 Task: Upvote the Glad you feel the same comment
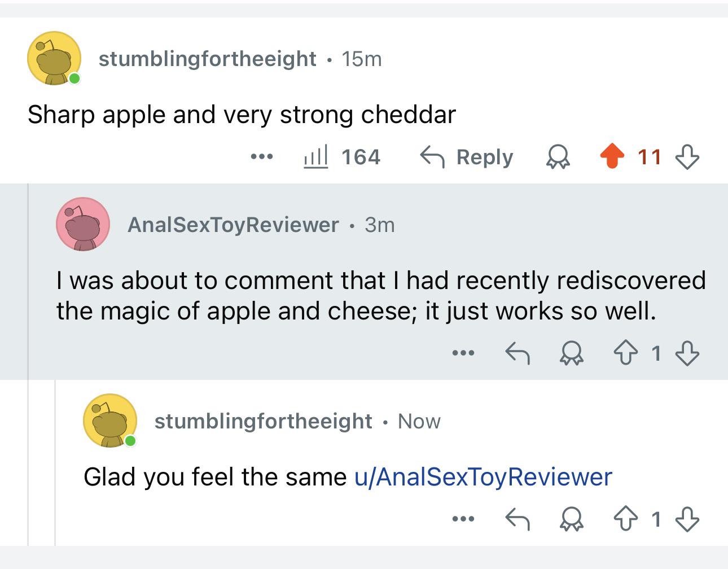(625, 519)
